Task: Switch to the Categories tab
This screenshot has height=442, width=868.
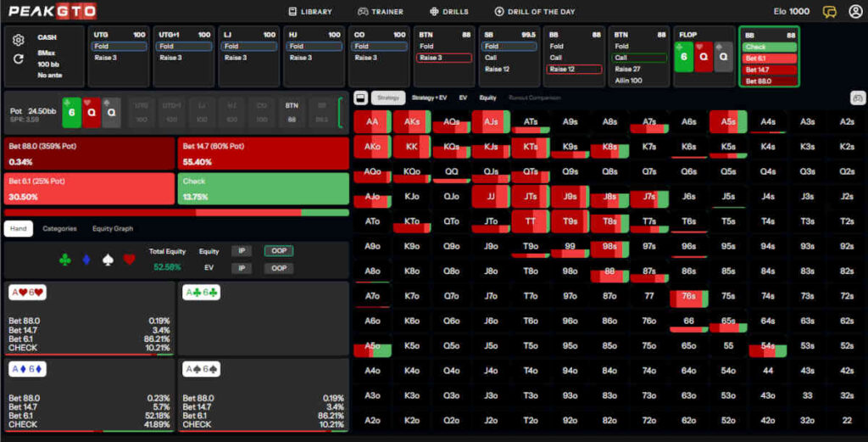Action: tap(59, 228)
